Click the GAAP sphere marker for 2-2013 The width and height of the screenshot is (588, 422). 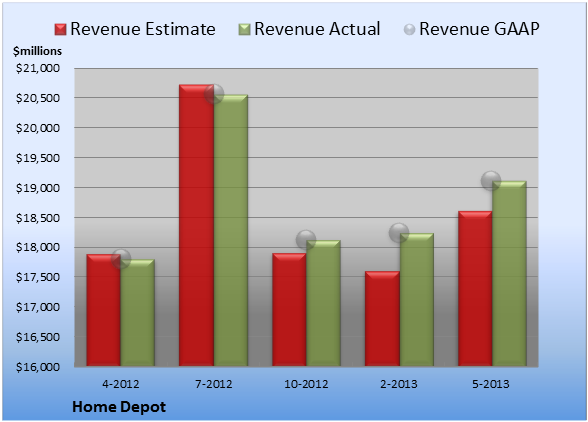399,233
